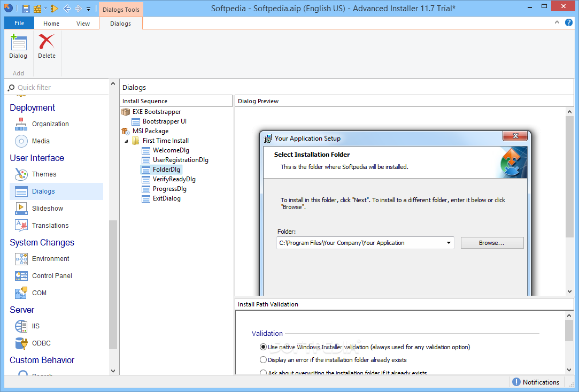Switch to the View ribbon tab
Screen dimensions: 579x392
pos(83,24)
